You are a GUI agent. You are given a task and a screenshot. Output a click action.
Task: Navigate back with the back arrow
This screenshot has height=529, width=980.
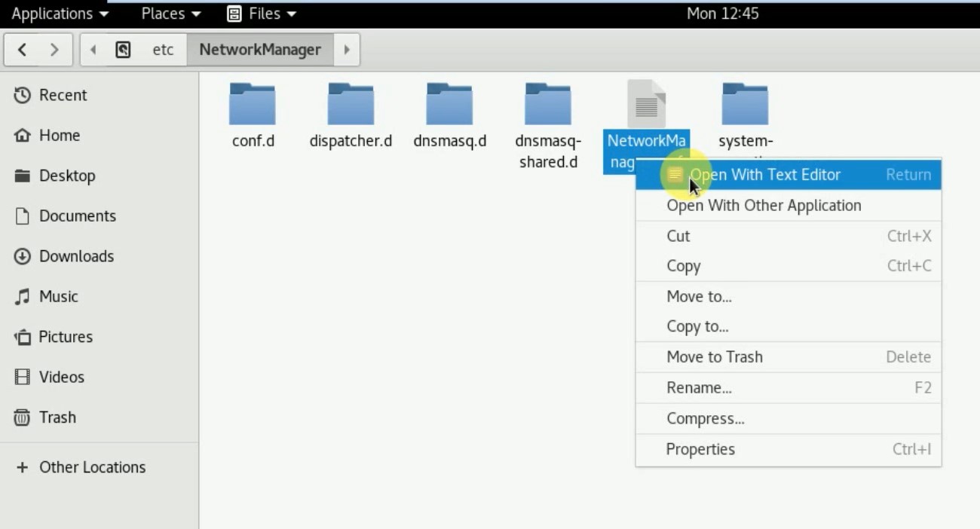click(23, 48)
